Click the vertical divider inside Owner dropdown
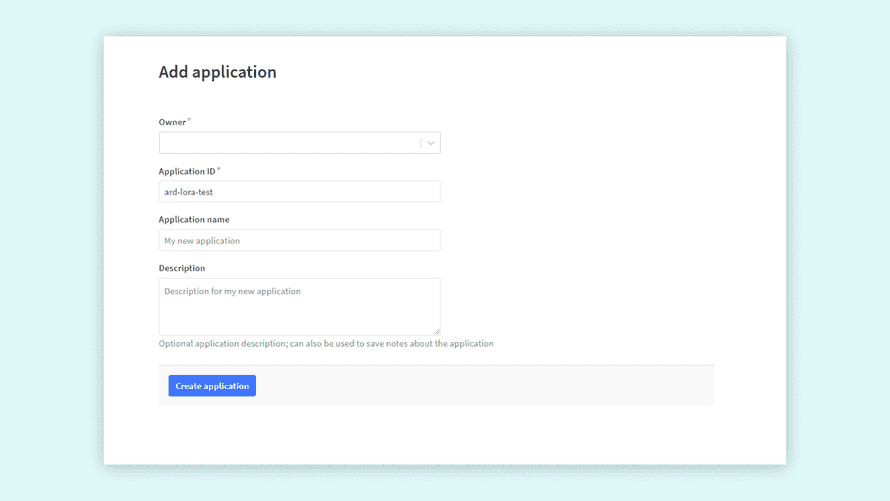 coord(421,143)
